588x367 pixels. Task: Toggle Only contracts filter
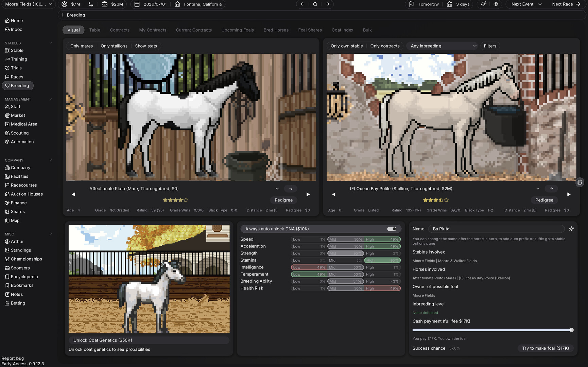(x=385, y=46)
